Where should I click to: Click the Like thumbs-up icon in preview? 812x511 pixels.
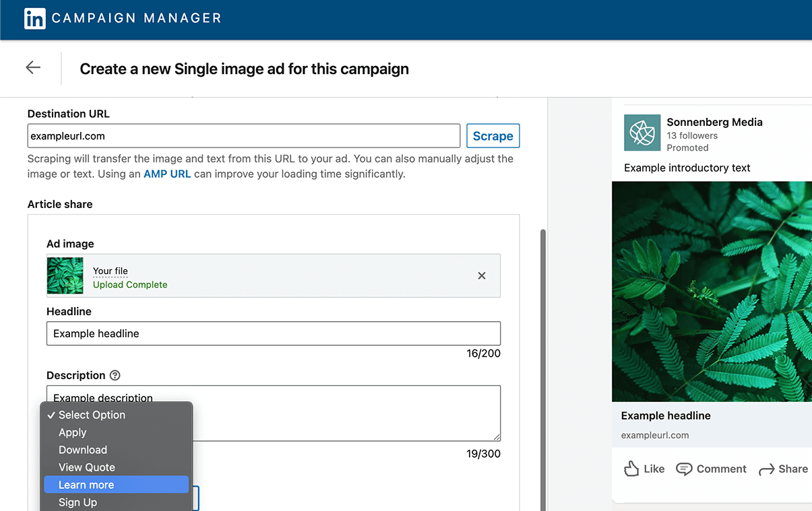pyautogui.click(x=631, y=469)
